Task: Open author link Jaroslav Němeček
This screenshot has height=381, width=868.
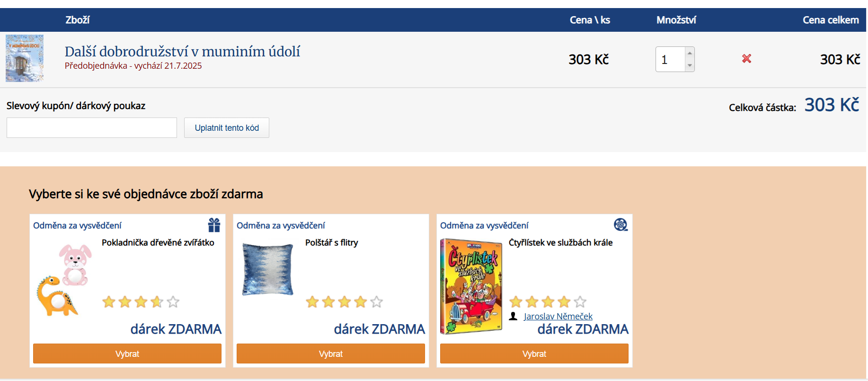Action: (558, 316)
